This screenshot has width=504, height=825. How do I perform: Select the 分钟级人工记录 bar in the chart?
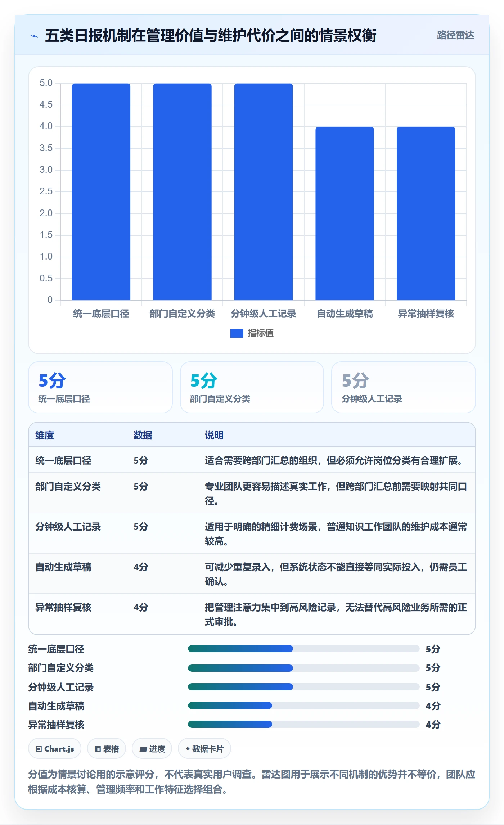point(264,192)
